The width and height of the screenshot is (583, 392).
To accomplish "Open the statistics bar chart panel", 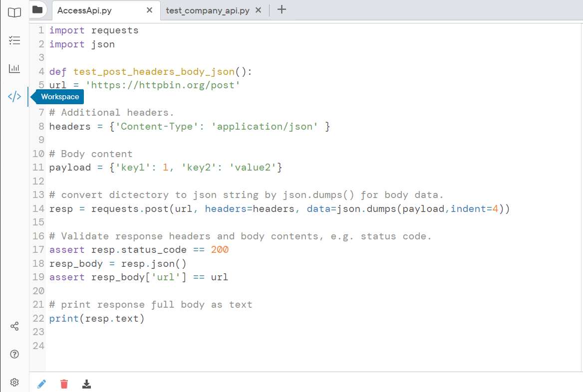I will pyautogui.click(x=14, y=68).
